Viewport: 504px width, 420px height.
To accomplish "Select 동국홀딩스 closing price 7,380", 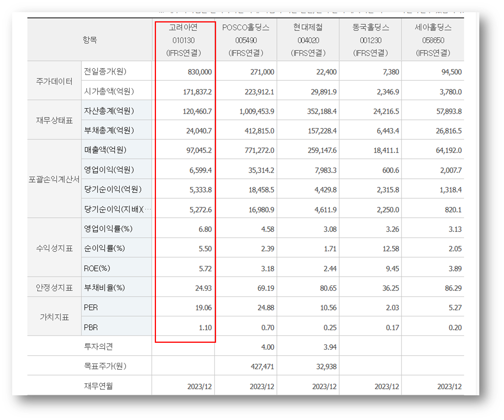I will click(x=391, y=72).
